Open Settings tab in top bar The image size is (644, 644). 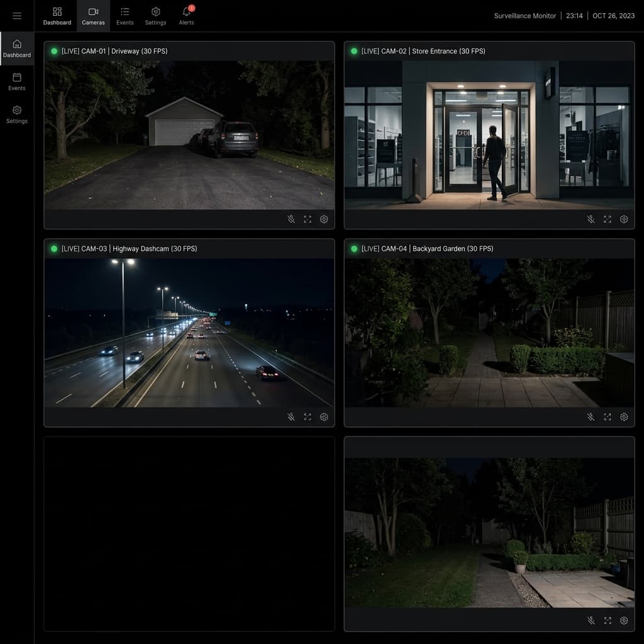point(156,16)
